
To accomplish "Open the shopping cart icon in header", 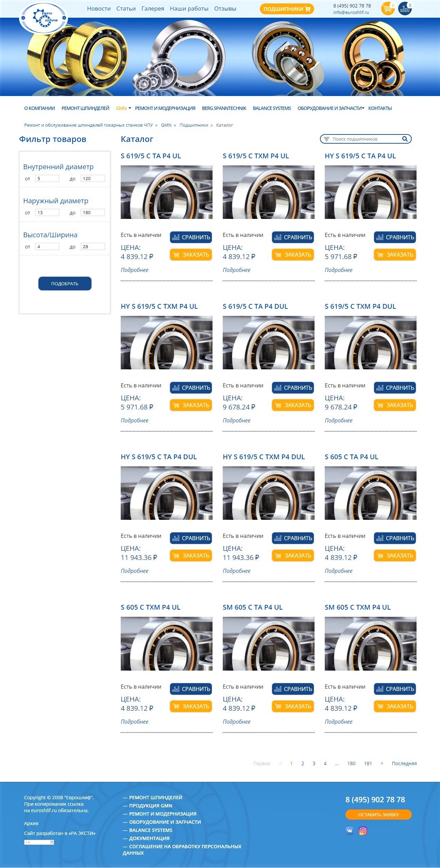I will click(387, 9).
